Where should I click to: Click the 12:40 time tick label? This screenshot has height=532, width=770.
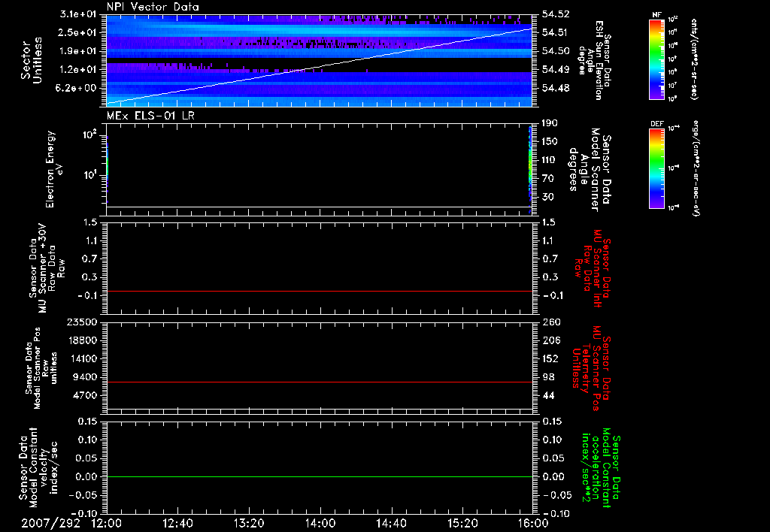click(177, 523)
